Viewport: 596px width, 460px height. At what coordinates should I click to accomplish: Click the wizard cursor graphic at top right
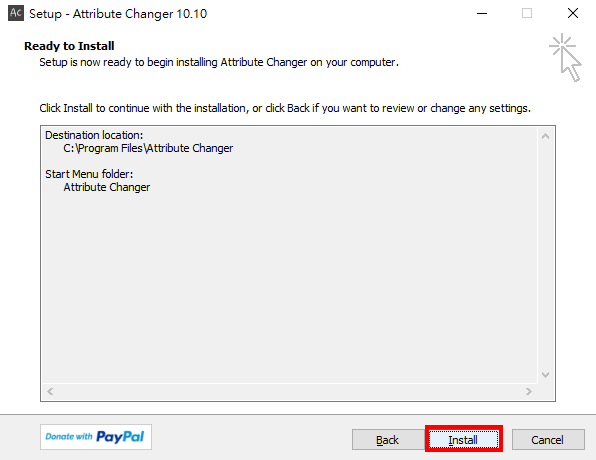click(x=566, y=58)
